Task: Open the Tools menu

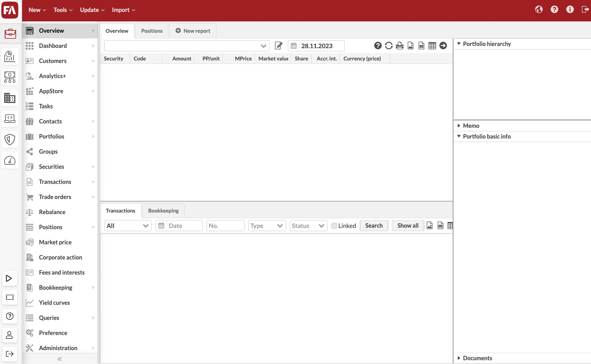Action: [x=63, y=10]
